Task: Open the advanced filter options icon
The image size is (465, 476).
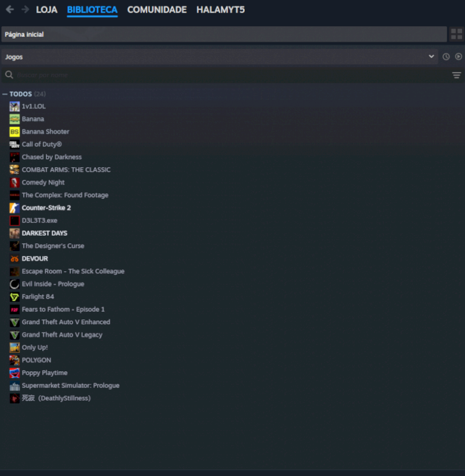Action: (456, 75)
